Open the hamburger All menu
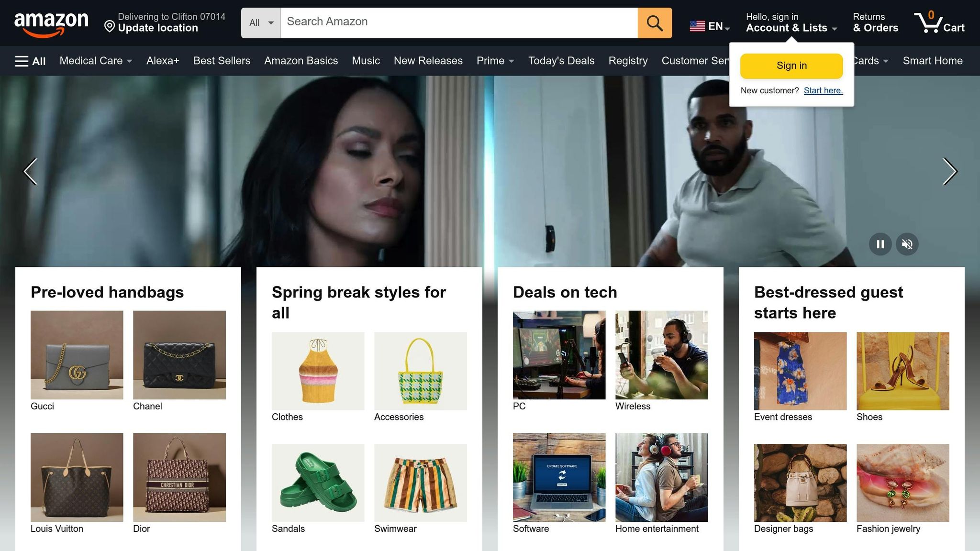This screenshot has width=980, height=551. tap(30, 61)
